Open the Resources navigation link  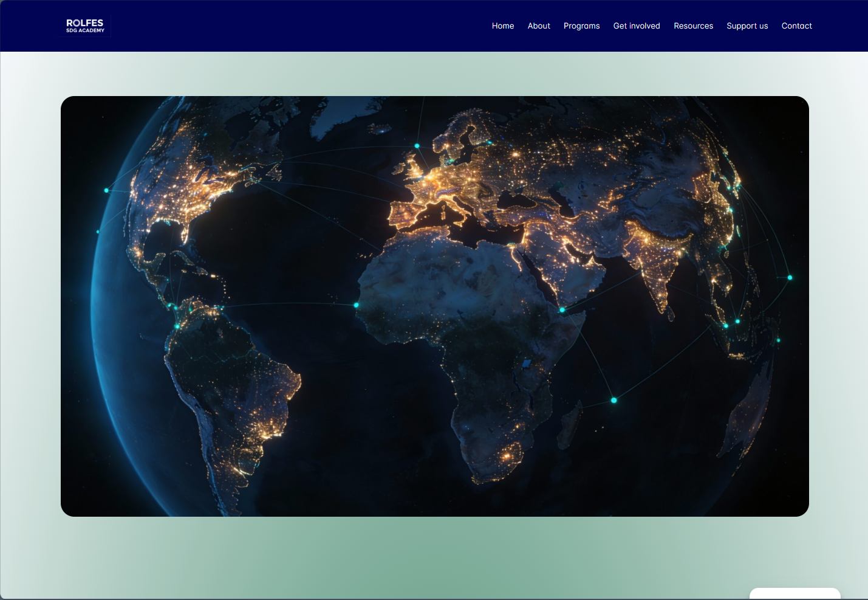[693, 26]
